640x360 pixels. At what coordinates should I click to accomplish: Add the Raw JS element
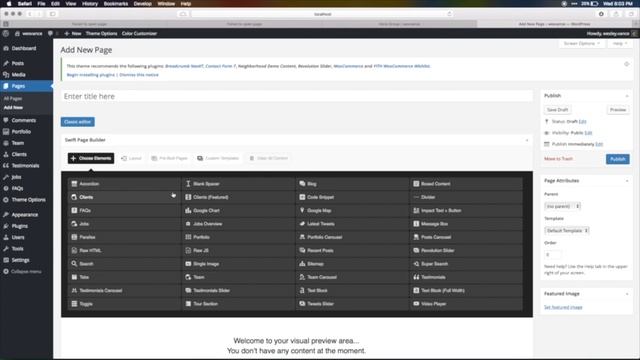tap(238, 251)
